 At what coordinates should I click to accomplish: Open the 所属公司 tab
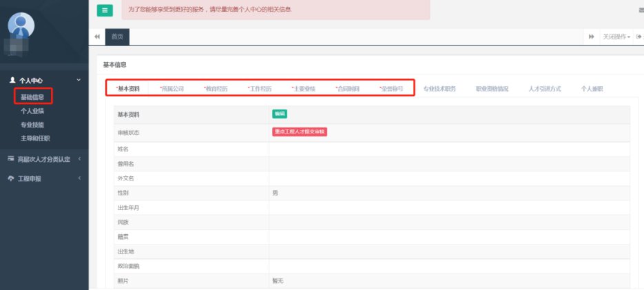(x=171, y=89)
